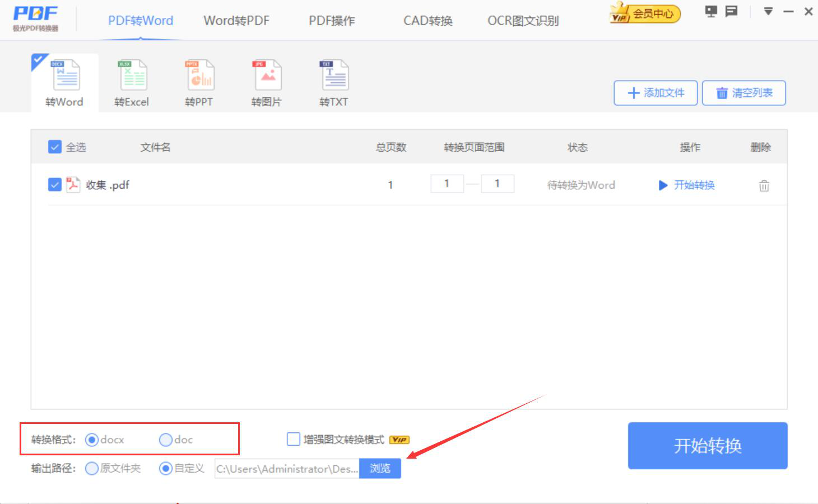The image size is (818, 504).
Task: Click the 收集 .pdf file name
Action: pos(108,185)
